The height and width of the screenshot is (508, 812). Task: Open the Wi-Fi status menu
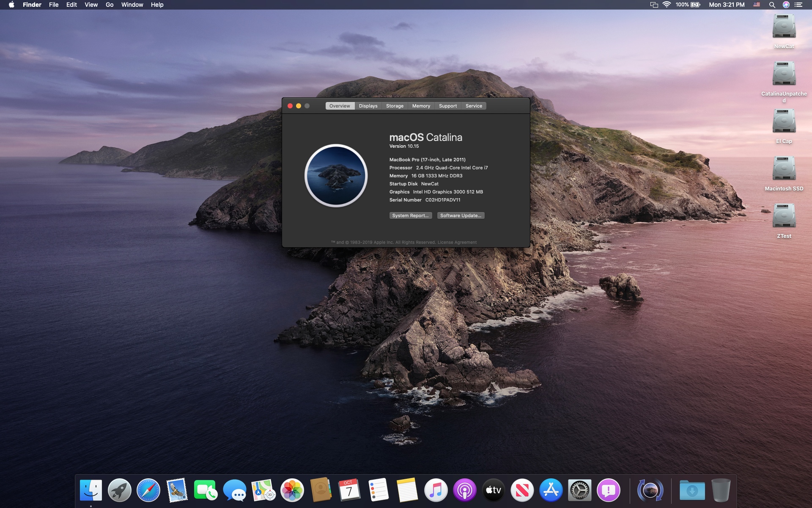tap(667, 5)
